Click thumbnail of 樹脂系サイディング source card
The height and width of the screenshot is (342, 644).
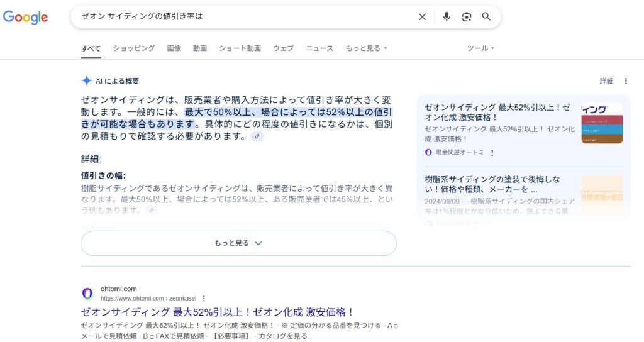click(x=602, y=195)
